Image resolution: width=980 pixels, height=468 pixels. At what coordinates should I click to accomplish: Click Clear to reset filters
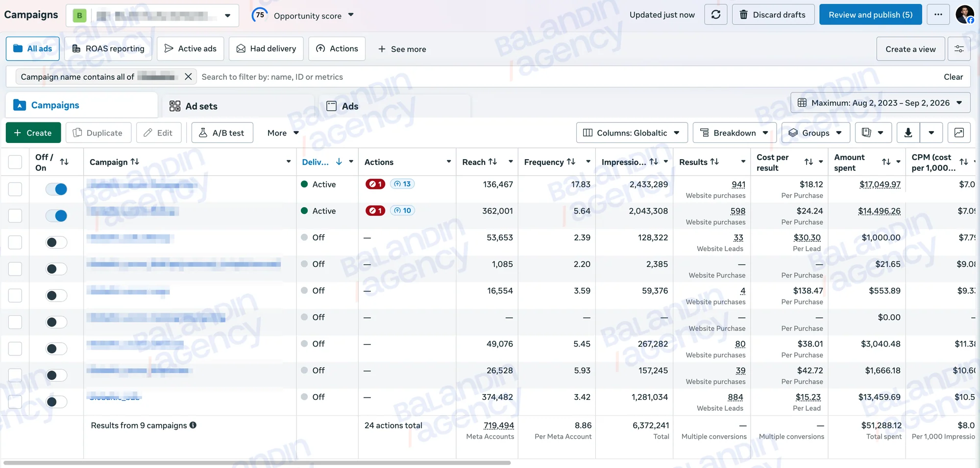point(953,77)
